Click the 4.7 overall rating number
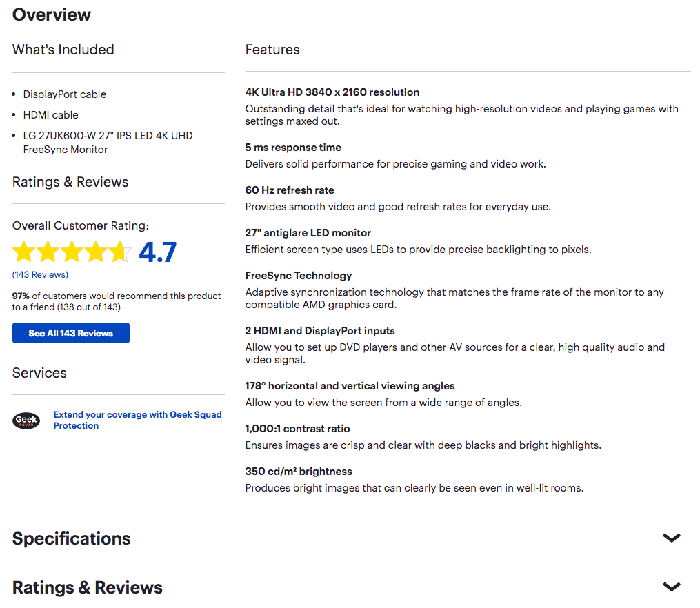The height and width of the screenshot is (608, 700). pyautogui.click(x=158, y=252)
